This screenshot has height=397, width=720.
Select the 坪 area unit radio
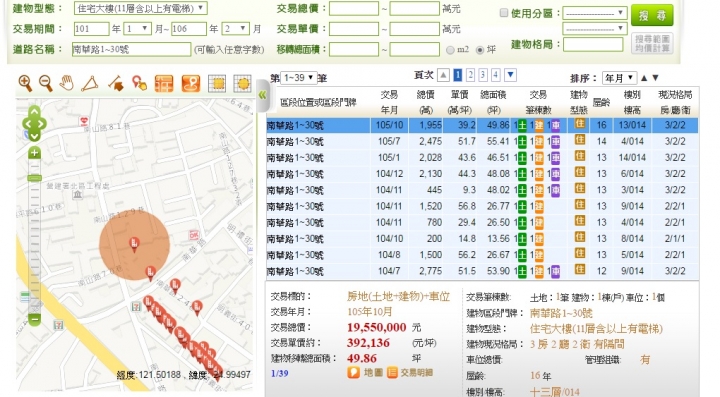click(480, 50)
